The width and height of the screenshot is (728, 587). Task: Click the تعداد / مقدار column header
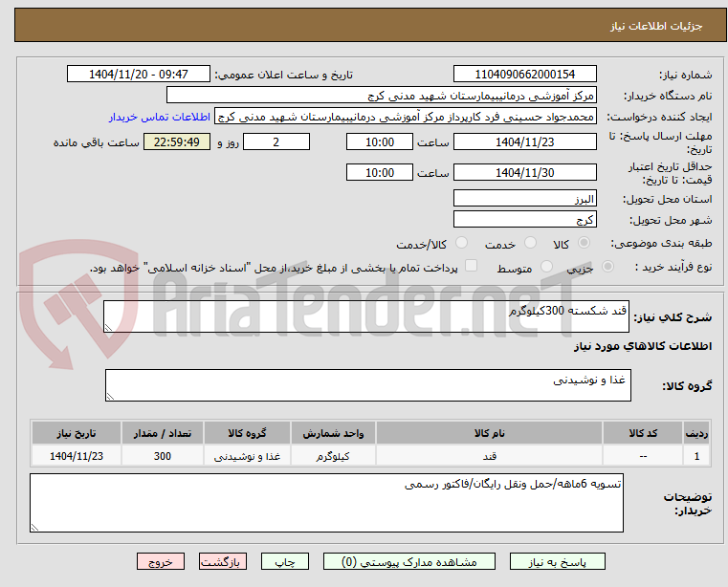pos(163,433)
